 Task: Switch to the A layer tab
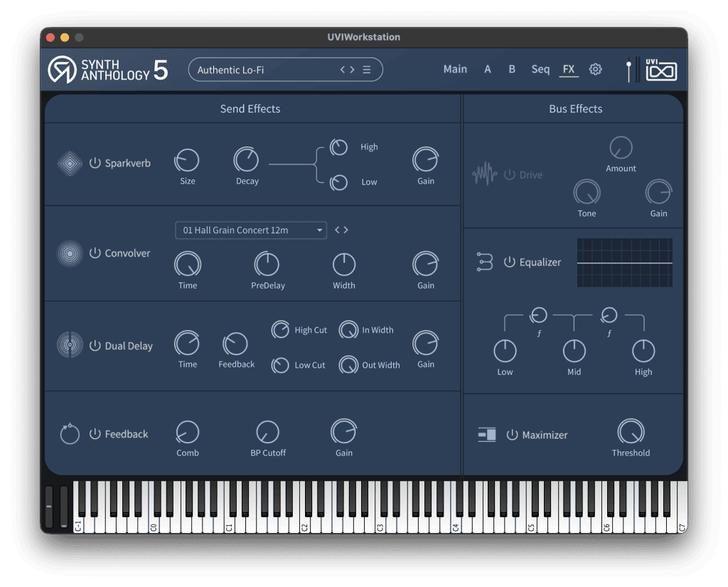point(488,69)
